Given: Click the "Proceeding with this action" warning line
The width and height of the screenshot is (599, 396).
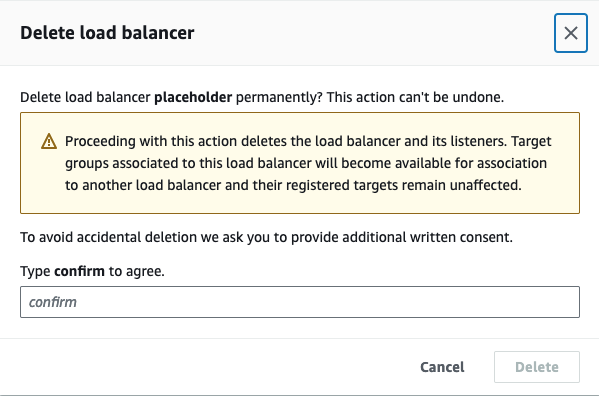Looking at the screenshot, I should tap(308, 141).
